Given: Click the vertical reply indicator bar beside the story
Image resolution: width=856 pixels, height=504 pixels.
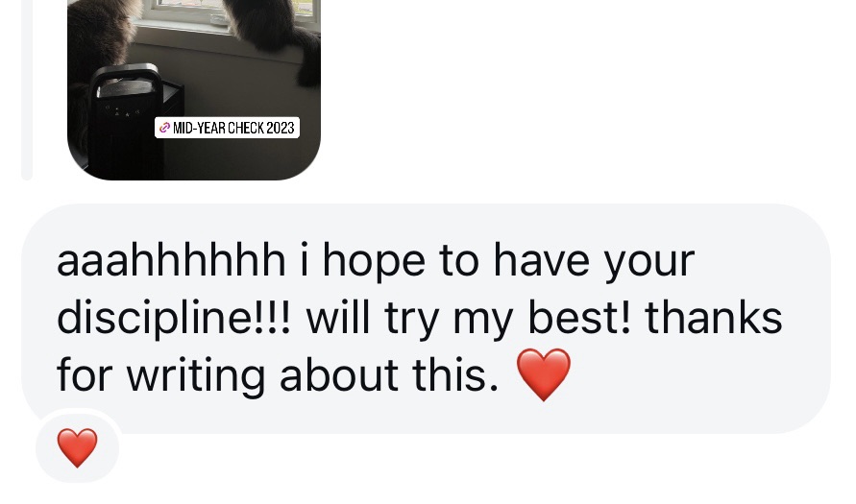Looking at the screenshot, I should click(27, 90).
